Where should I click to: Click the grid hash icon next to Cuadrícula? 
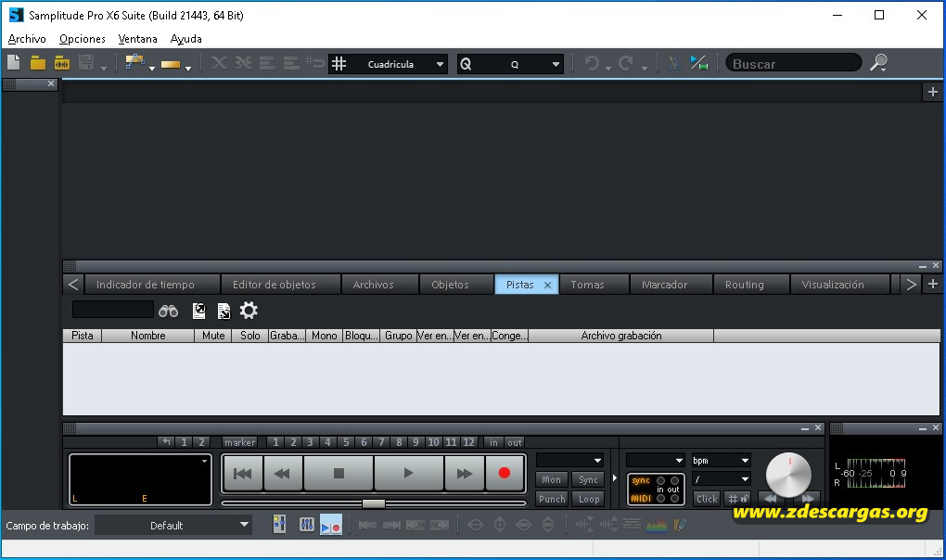click(x=339, y=63)
